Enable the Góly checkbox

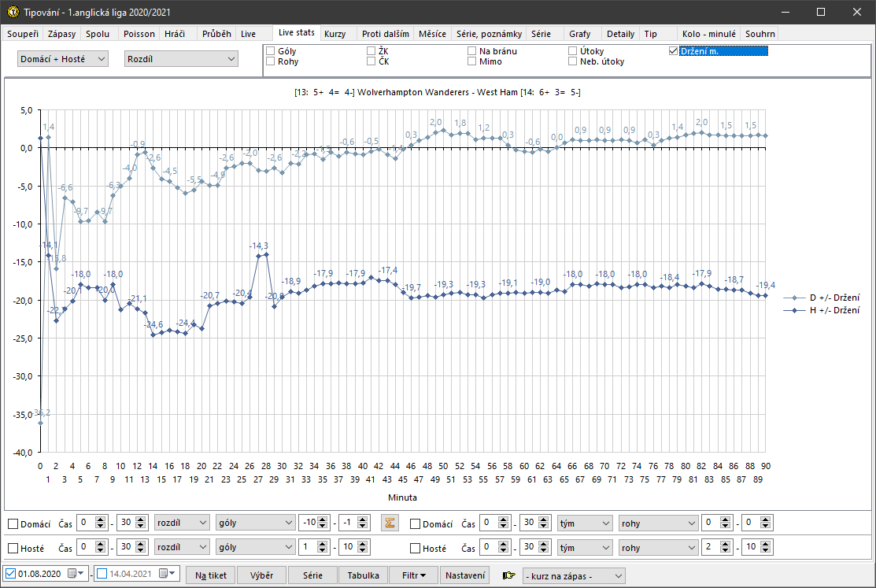[271, 51]
